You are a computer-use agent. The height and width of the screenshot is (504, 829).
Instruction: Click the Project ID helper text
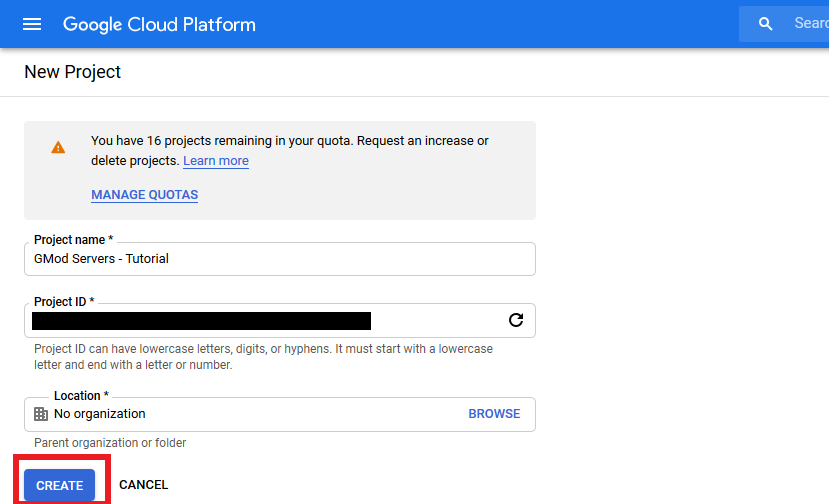tap(263, 357)
